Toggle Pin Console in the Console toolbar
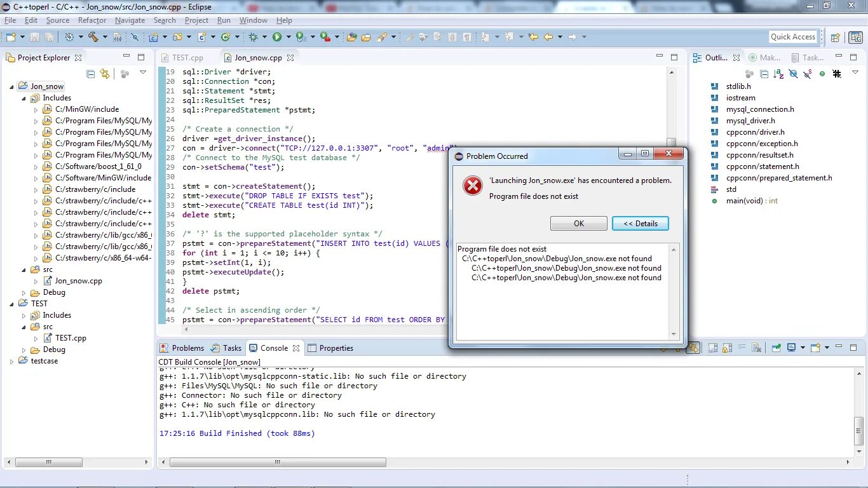The width and height of the screenshot is (868, 488). (776, 348)
